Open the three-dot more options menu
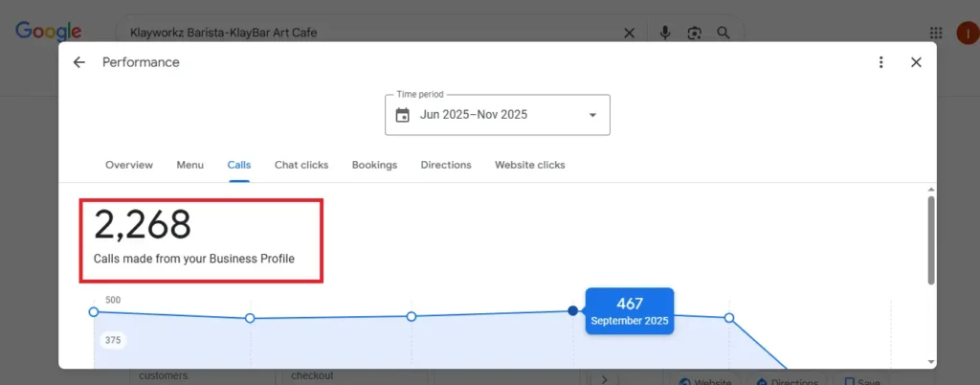 pos(880,62)
